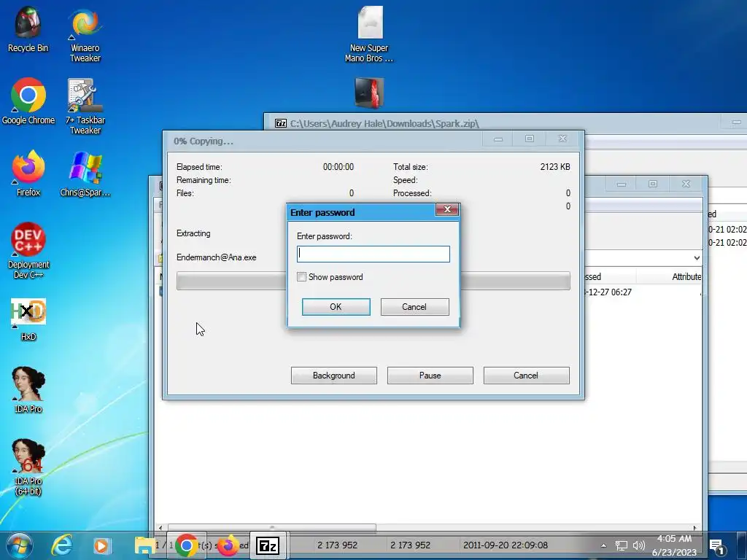Screen dimensions: 747x560
Task: Open the Recycle Bin desktop icon
Action: pyautogui.click(x=28, y=28)
